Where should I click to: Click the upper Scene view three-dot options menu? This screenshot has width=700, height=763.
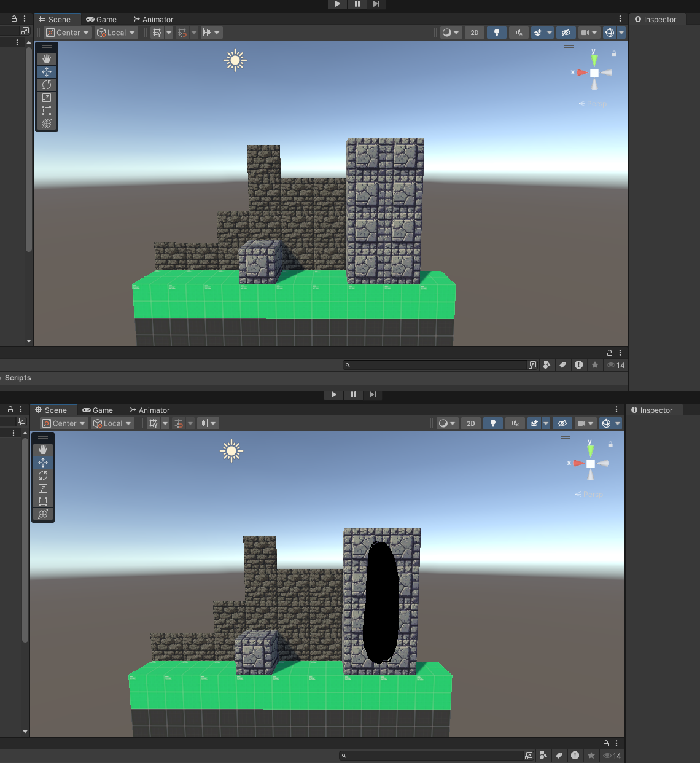point(620,19)
